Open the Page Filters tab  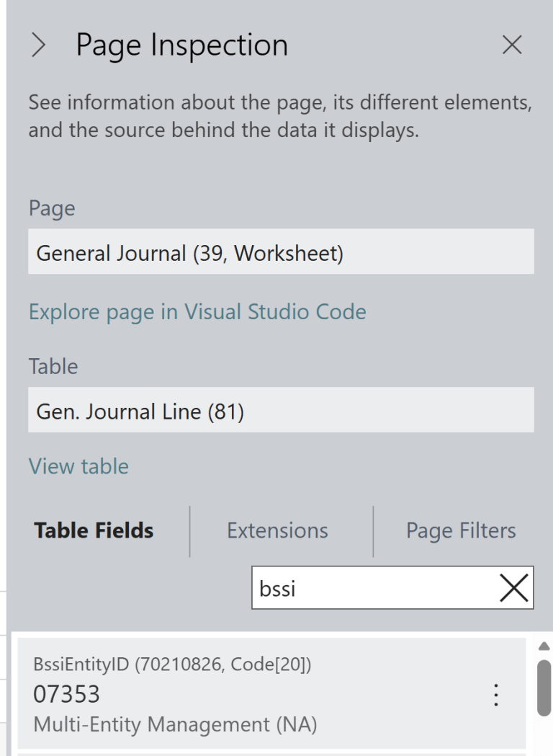click(x=461, y=530)
